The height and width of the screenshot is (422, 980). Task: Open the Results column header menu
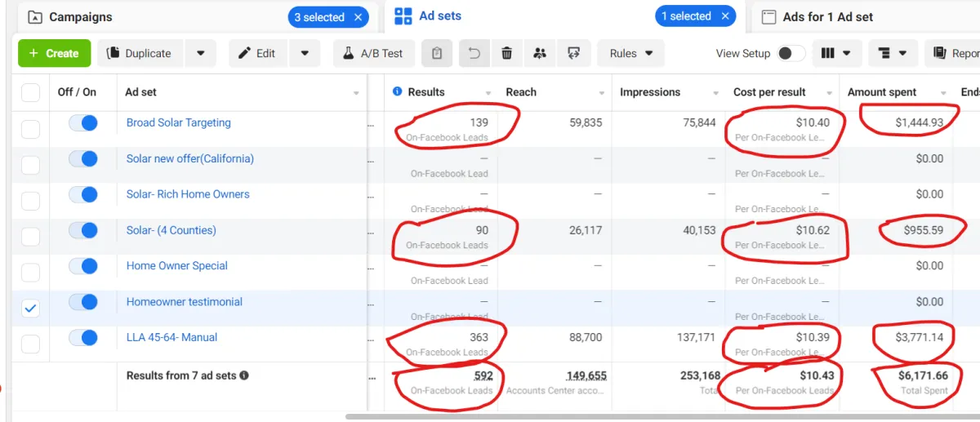click(x=488, y=93)
